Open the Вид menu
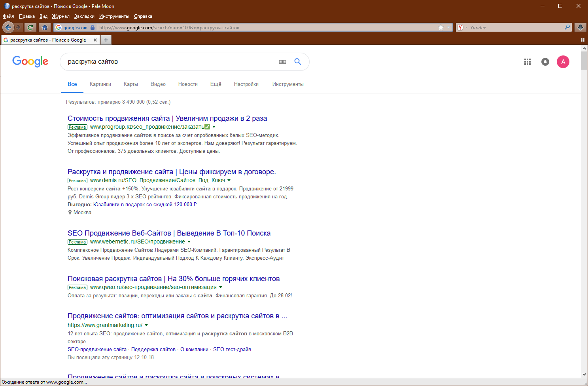The height and width of the screenshot is (386, 588). click(x=43, y=16)
